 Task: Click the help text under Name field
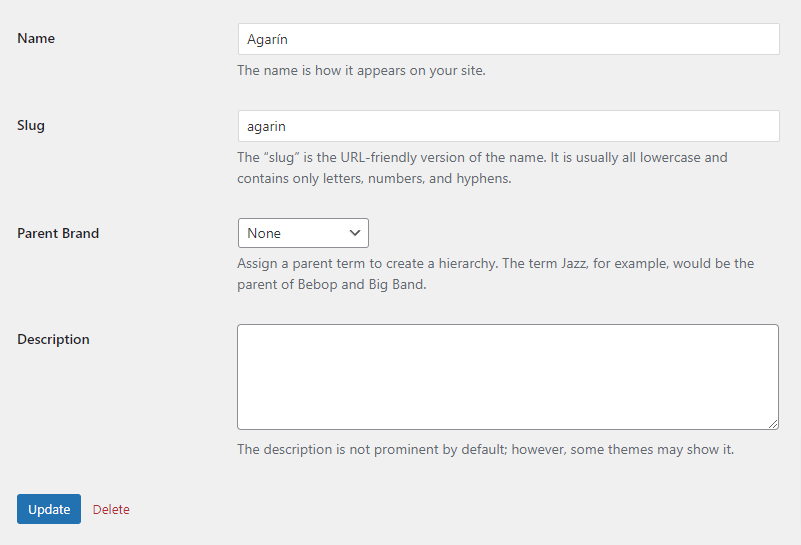[361, 70]
